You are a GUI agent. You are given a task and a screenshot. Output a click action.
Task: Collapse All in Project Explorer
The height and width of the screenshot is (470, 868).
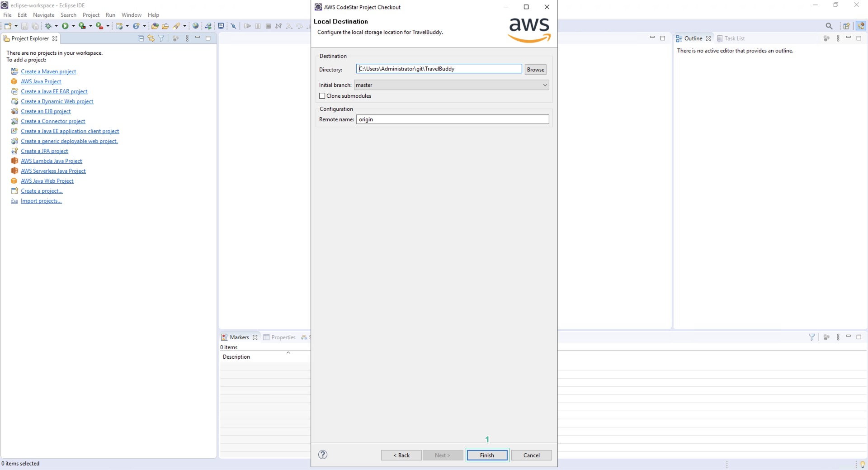141,38
